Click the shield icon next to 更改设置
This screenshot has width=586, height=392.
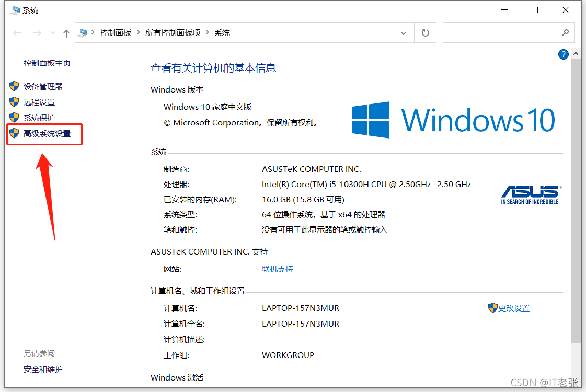[492, 307]
